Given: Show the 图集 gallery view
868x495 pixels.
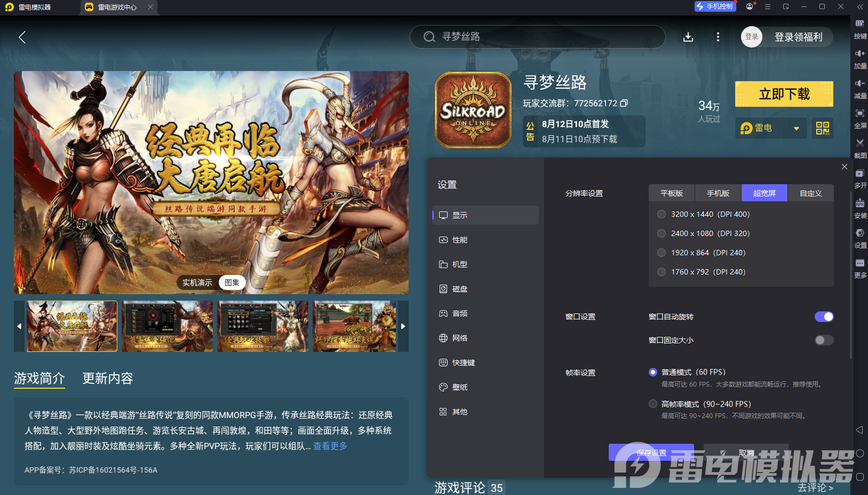Looking at the screenshot, I should click(x=232, y=282).
